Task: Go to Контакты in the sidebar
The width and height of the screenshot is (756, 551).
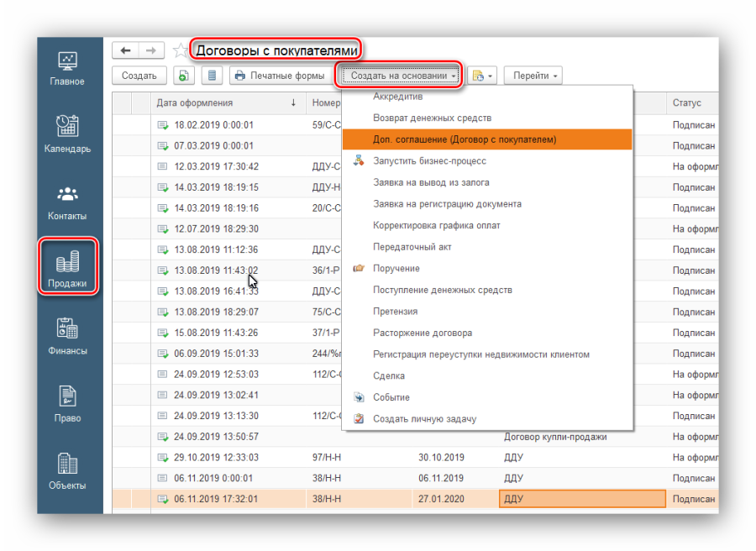Action: tap(67, 202)
